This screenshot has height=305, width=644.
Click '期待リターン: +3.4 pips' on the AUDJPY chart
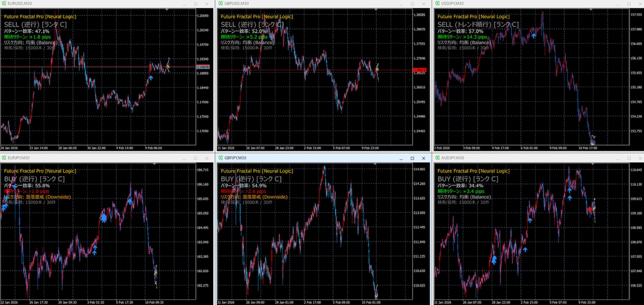(462, 191)
